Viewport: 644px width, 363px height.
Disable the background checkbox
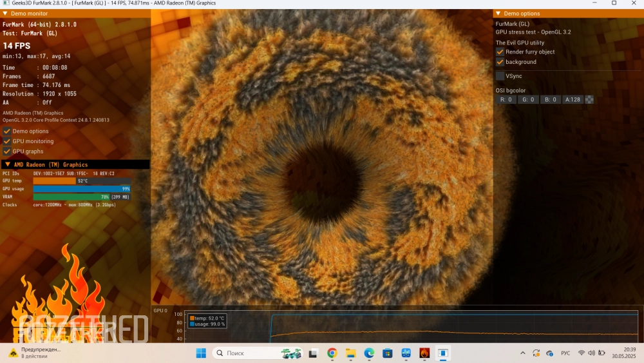click(x=500, y=62)
